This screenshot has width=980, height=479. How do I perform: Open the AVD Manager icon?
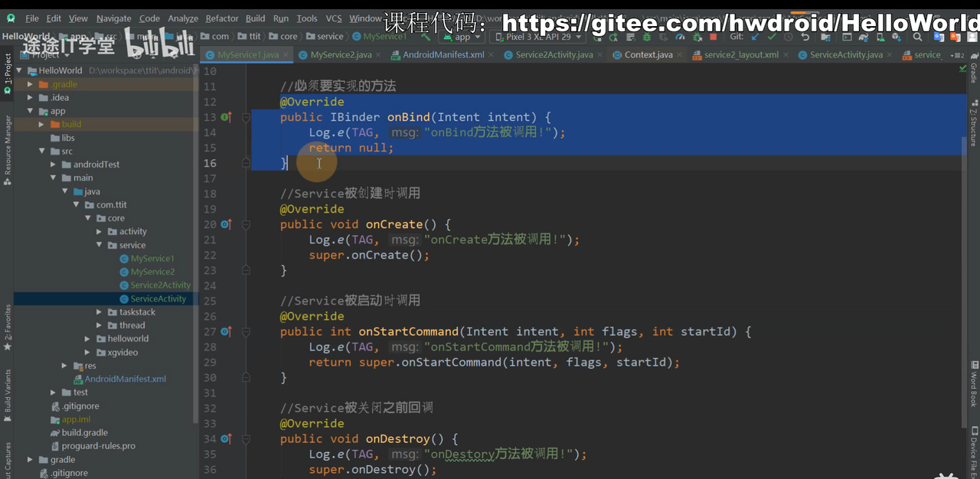click(880, 36)
